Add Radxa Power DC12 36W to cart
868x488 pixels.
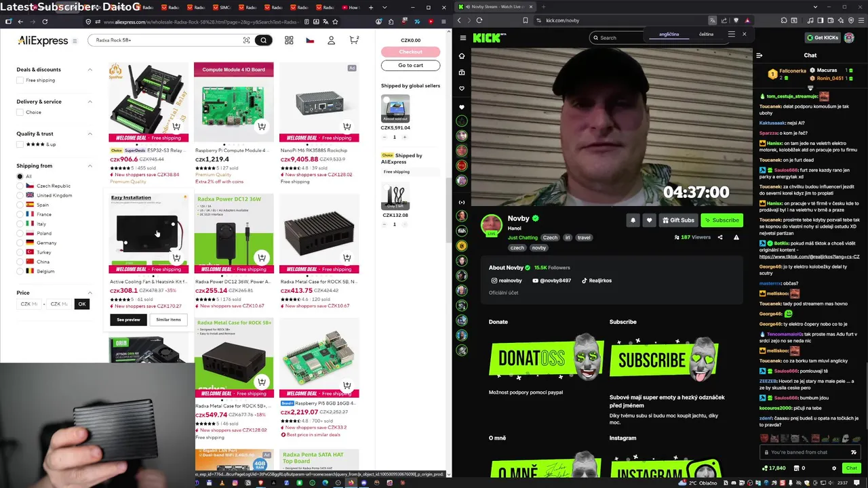click(261, 258)
